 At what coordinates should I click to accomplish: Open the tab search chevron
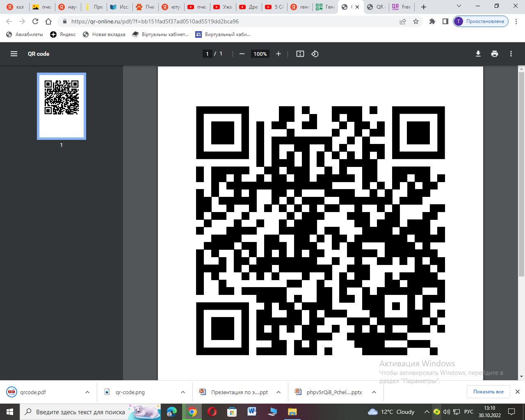459,6
